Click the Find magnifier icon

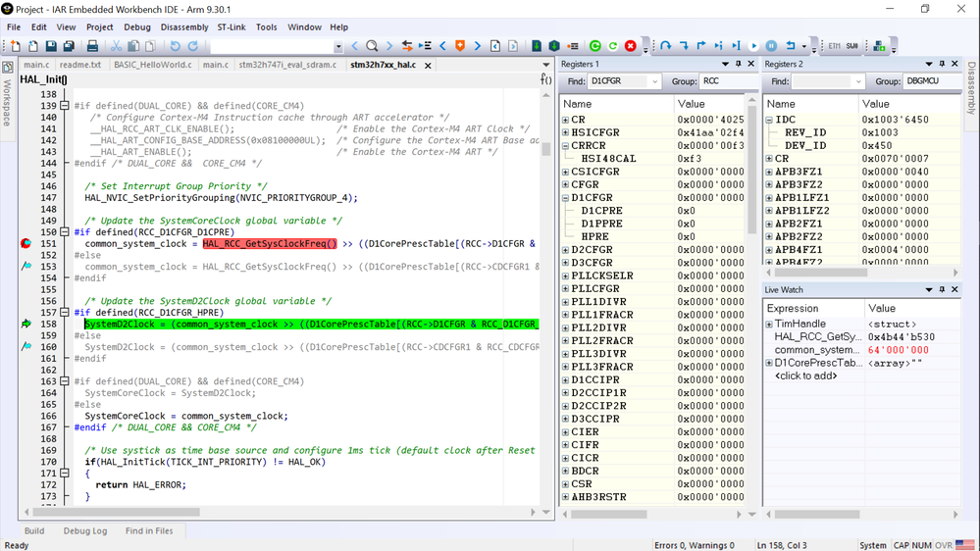coord(372,46)
